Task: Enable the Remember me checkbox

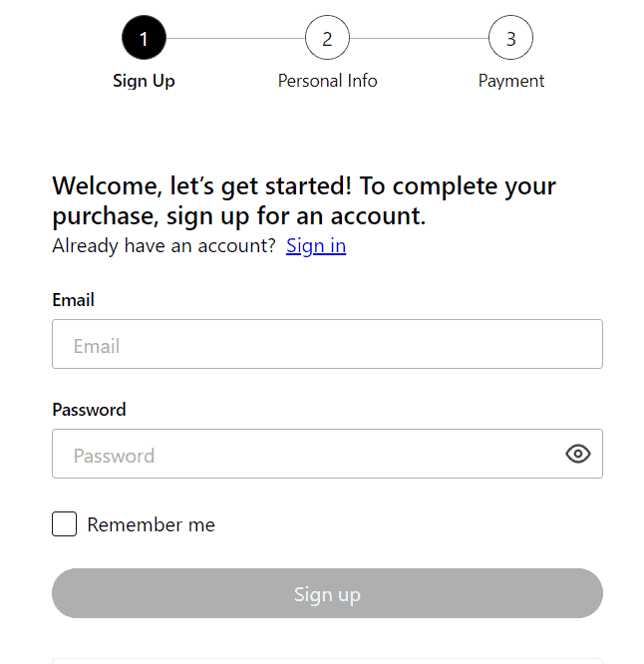Action: 65,523
